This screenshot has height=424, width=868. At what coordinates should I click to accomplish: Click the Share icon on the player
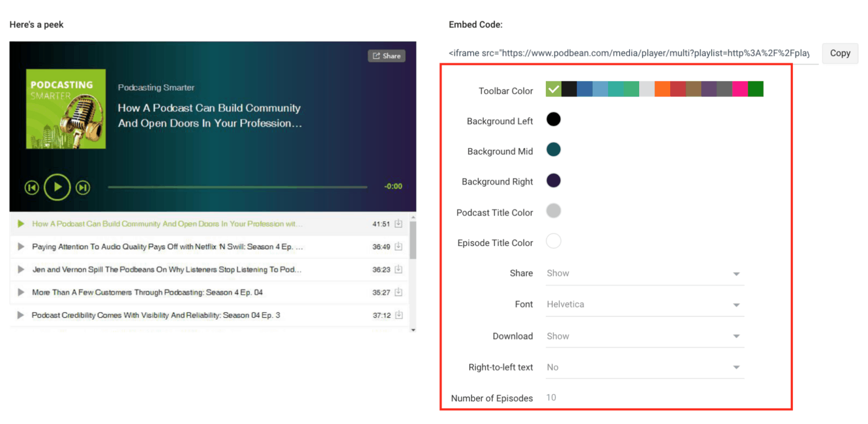click(386, 55)
